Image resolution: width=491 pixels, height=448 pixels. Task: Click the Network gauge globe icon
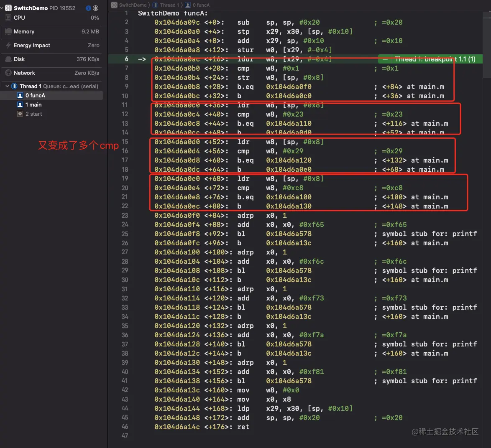pyautogui.click(x=8, y=73)
